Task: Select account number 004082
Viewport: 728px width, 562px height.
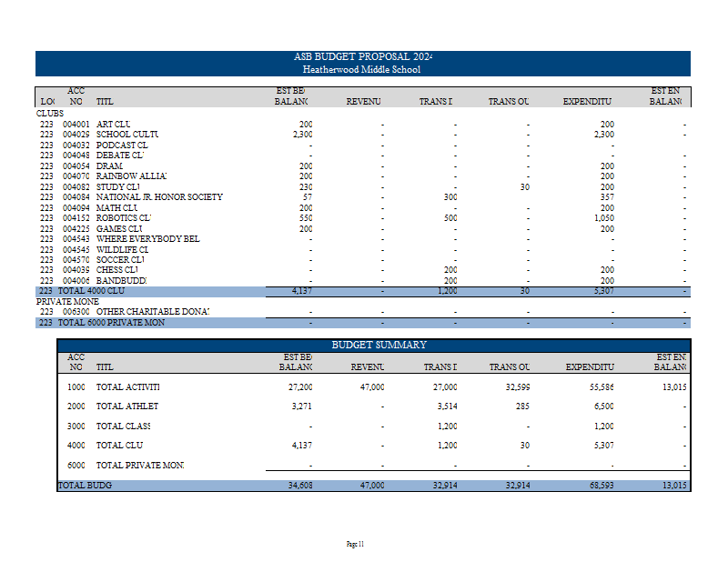Action: (x=76, y=186)
